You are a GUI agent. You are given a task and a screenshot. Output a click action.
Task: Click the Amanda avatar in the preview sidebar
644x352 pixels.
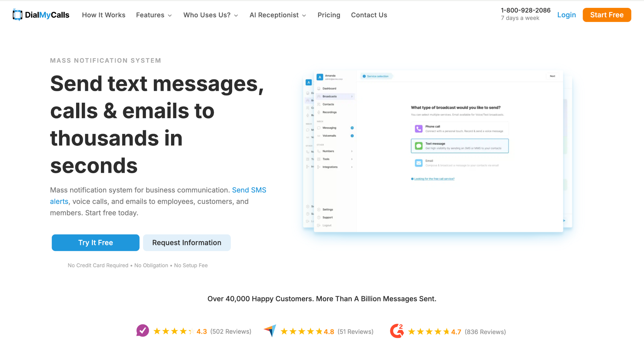pyautogui.click(x=320, y=77)
